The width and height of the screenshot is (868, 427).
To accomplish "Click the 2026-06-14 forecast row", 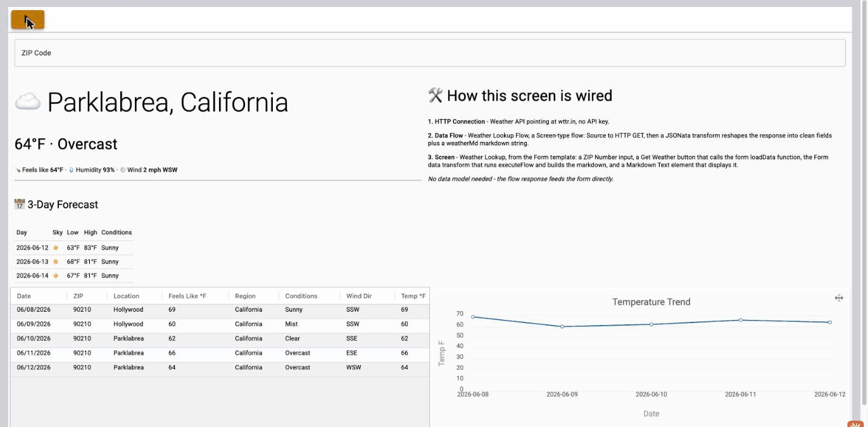I will pos(74,276).
